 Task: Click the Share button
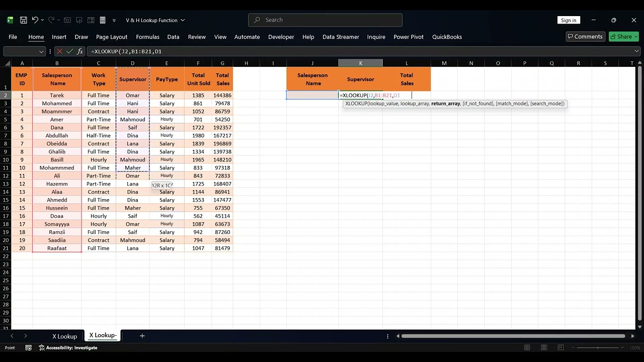pyautogui.click(x=624, y=37)
